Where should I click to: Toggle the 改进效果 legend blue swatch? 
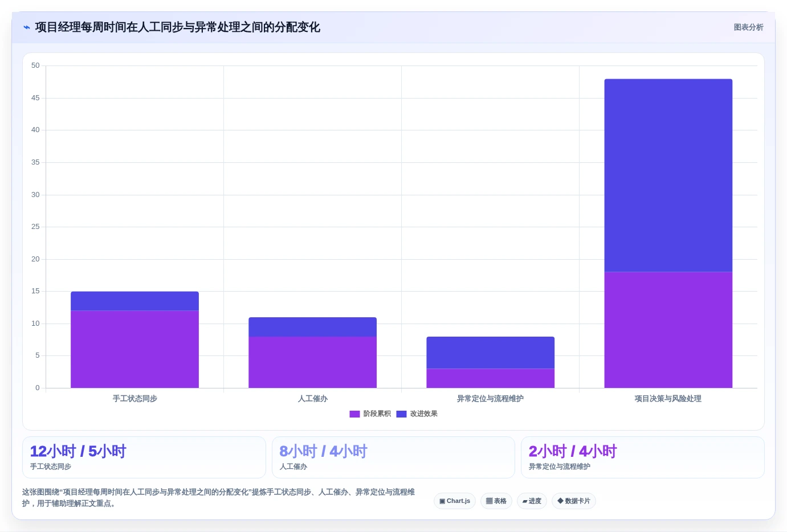tap(401, 414)
